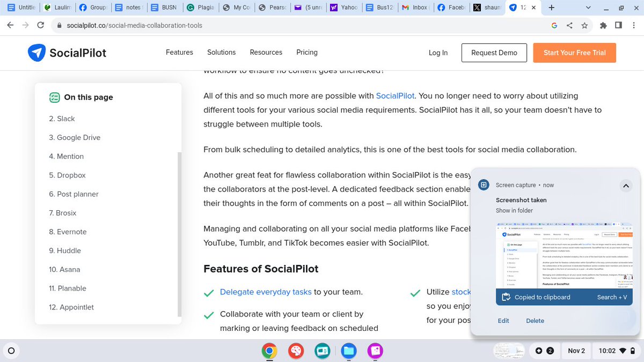Open the teal card app on the shelf
This screenshot has height=362, width=644.
click(322, 351)
